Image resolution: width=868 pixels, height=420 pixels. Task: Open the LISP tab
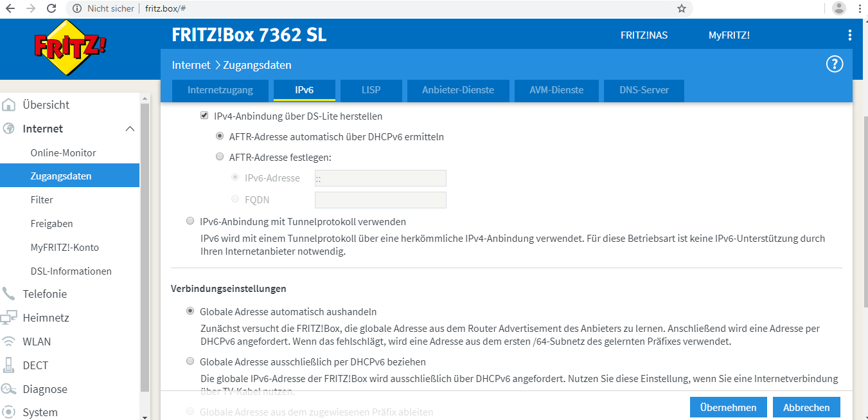click(x=371, y=90)
